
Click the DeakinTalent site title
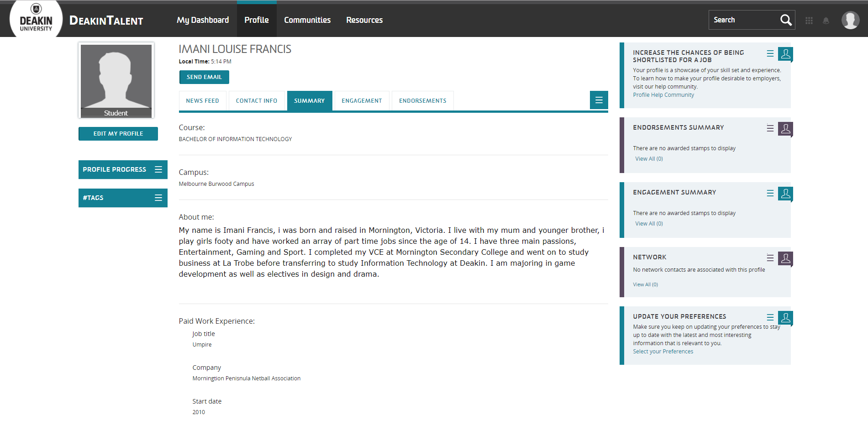click(x=106, y=21)
